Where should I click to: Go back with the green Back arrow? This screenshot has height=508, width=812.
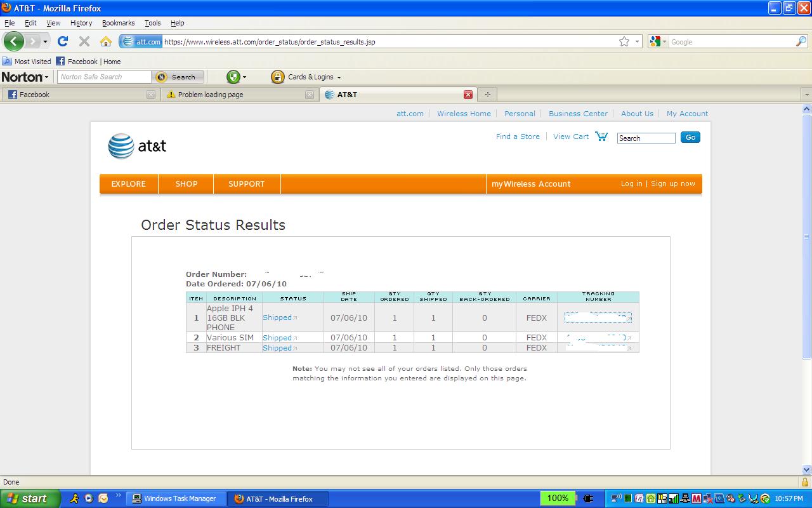[13, 41]
